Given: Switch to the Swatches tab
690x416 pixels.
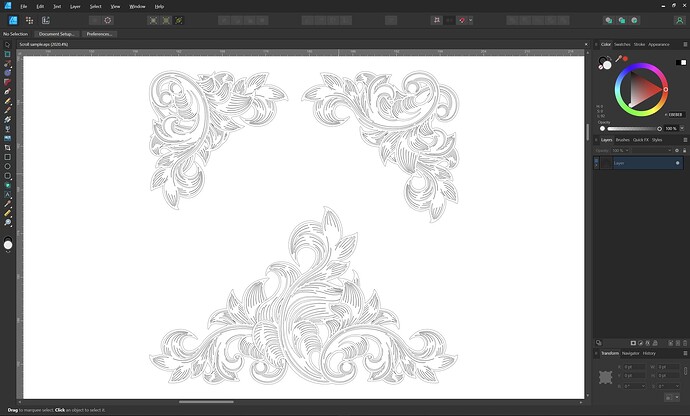Looking at the screenshot, I should 622,44.
